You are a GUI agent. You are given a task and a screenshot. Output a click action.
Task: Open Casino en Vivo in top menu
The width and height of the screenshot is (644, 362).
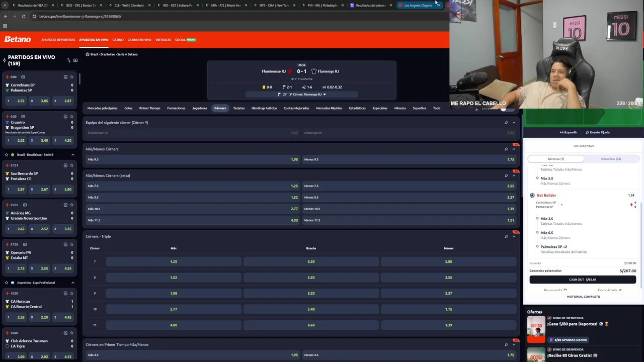click(139, 40)
